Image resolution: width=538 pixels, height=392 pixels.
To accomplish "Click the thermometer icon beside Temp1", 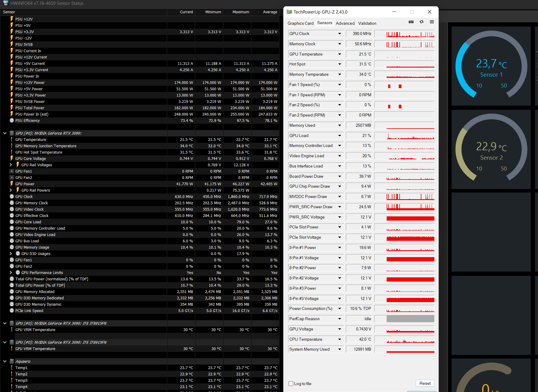I will coord(12,368).
